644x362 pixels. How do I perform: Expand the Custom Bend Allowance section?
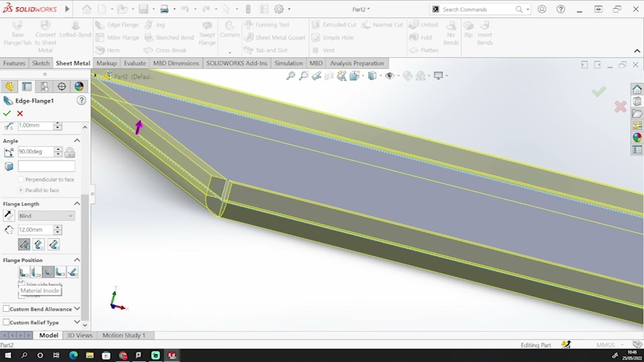pos(77,309)
